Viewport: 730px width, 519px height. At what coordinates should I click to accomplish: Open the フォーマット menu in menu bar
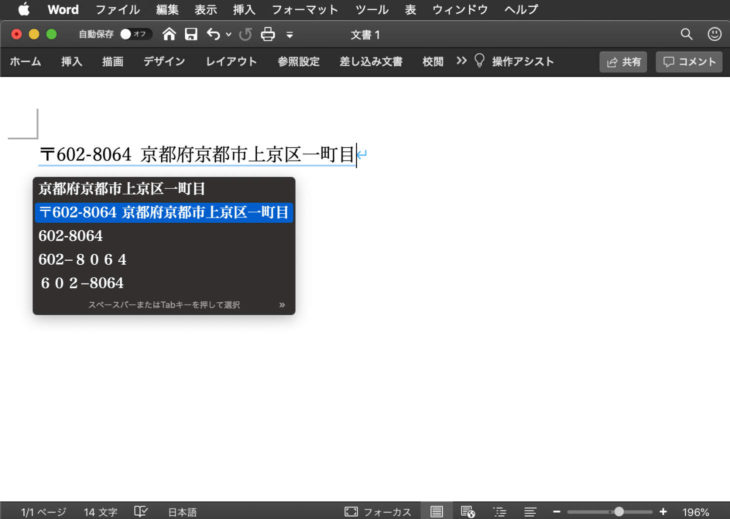[305, 9]
